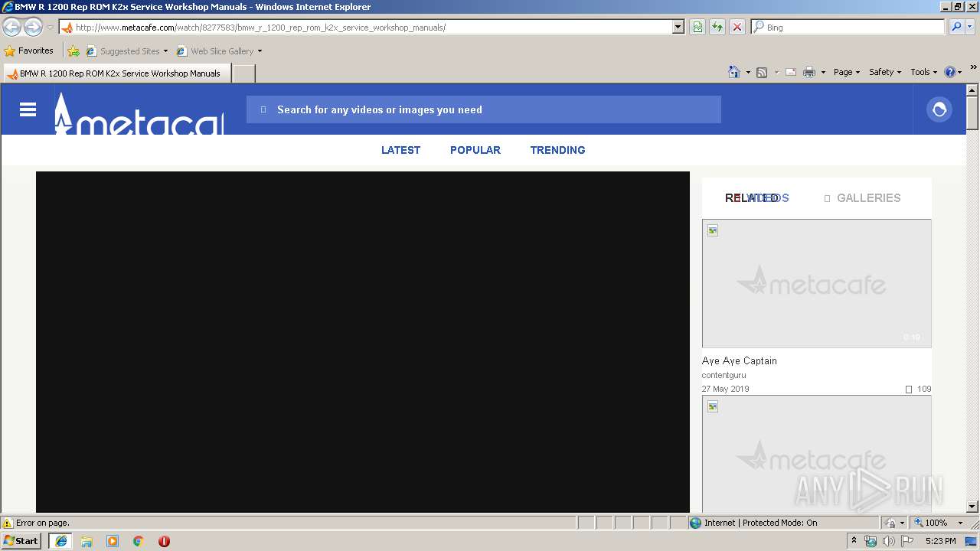Click the browser Back button
Image resolution: width=980 pixels, height=551 pixels.
[x=11, y=28]
